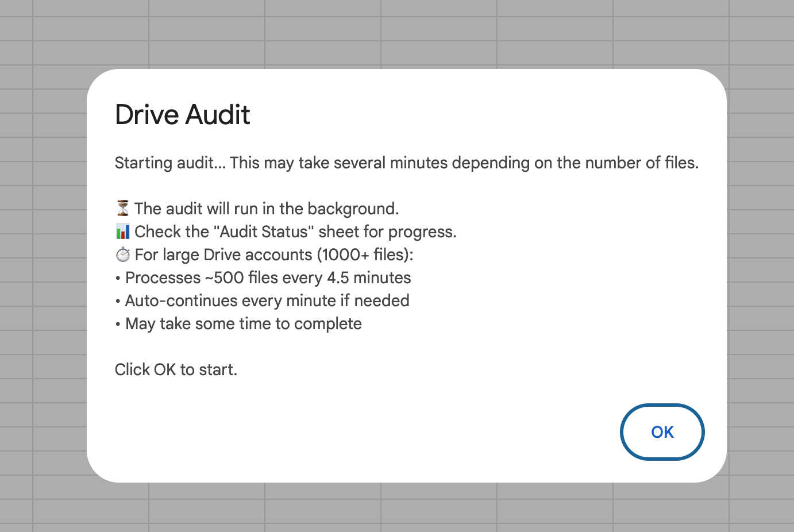Click the bar chart icon beside Audit Status line
The height and width of the screenshot is (532, 794).
(122, 231)
